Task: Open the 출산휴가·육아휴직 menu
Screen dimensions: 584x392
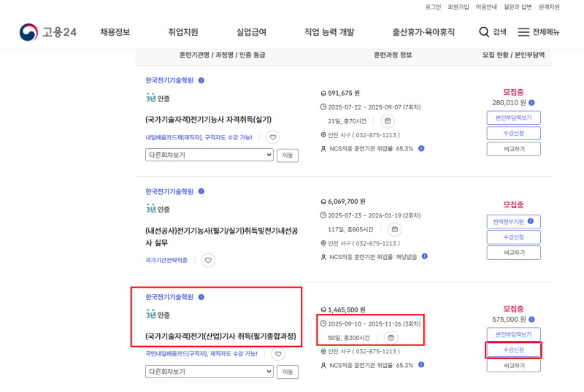Action: (x=423, y=32)
